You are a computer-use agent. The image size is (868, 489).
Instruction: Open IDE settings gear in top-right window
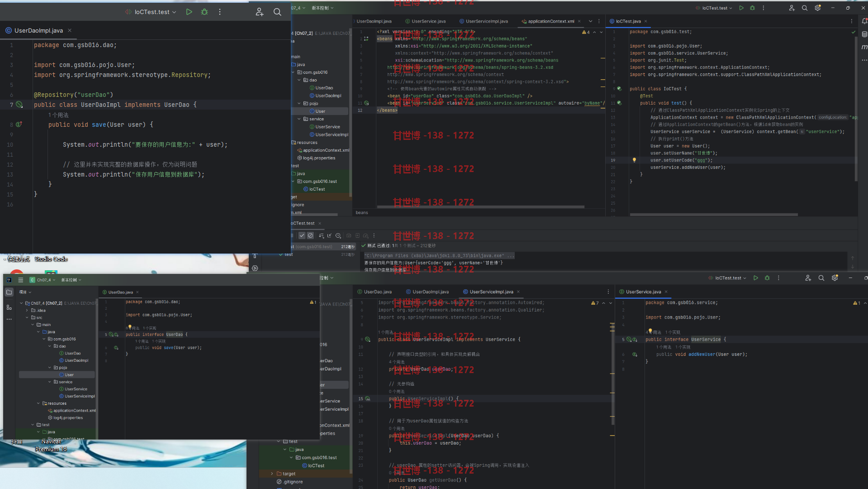(x=818, y=8)
